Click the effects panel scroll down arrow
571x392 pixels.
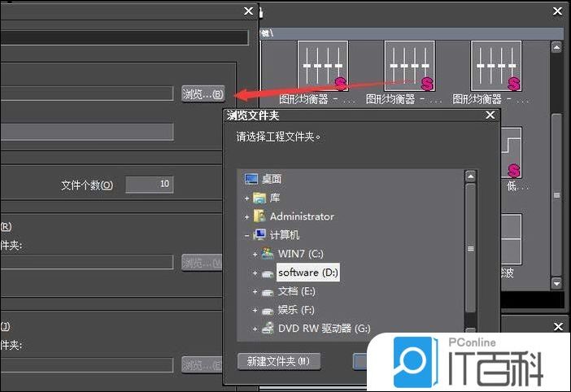pyautogui.click(x=556, y=283)
